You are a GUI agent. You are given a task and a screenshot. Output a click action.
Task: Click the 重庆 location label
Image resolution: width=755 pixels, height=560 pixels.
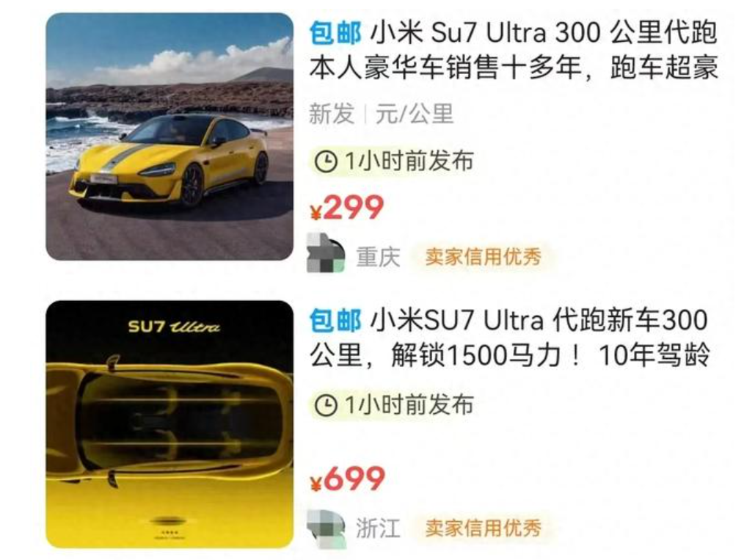pyautogui.click(x=378, y=257)
